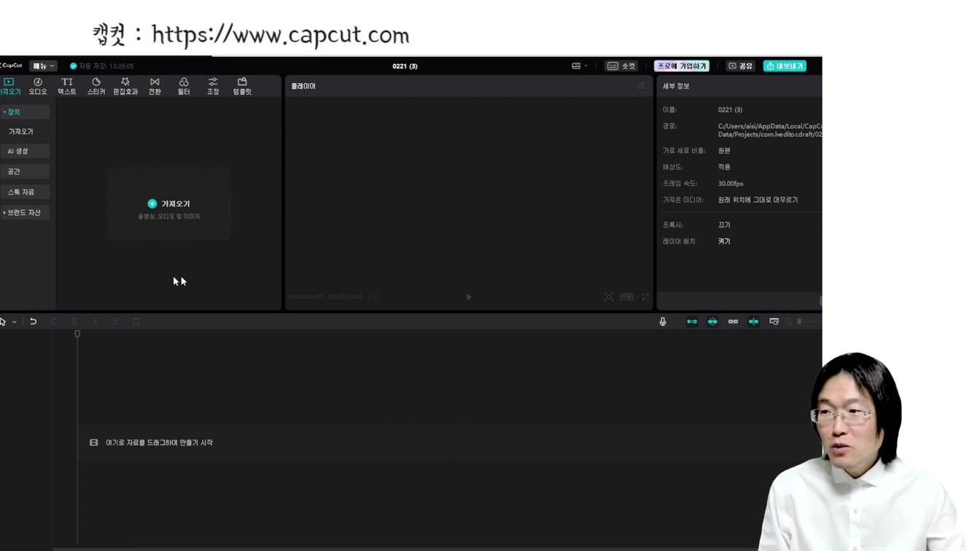Open the 오디오 (Audio) tab
Viewport: 980px width, 551px height.
[38, 86]
